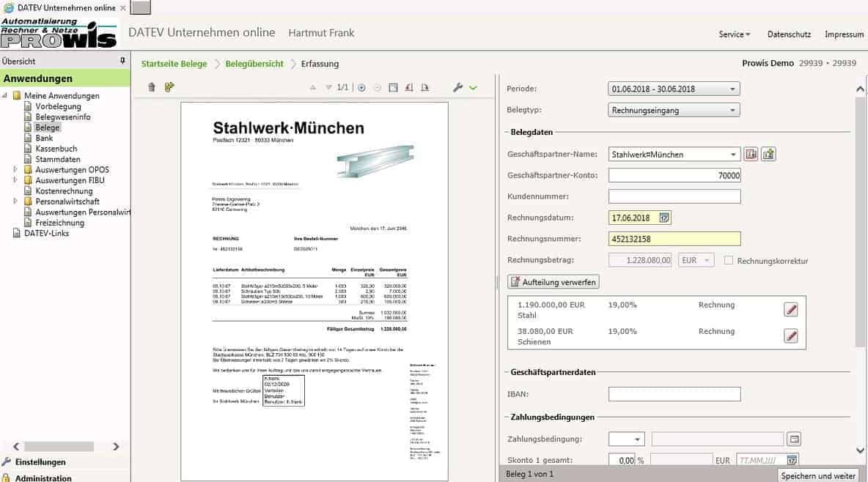This screenshot has height=482, width=868.
Task: Open the Einstellungen section
Action: 40,462
